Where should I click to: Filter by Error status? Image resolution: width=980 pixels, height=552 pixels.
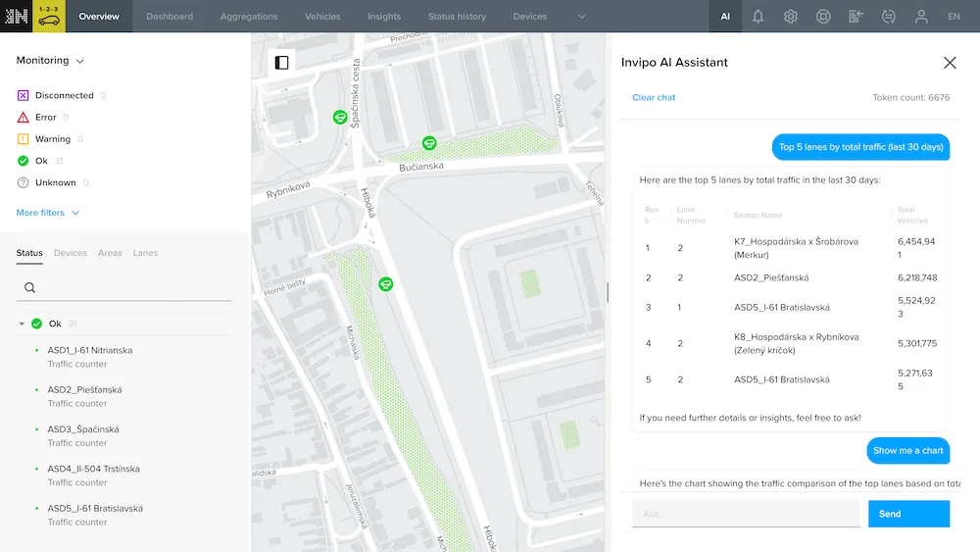point(42,118)
